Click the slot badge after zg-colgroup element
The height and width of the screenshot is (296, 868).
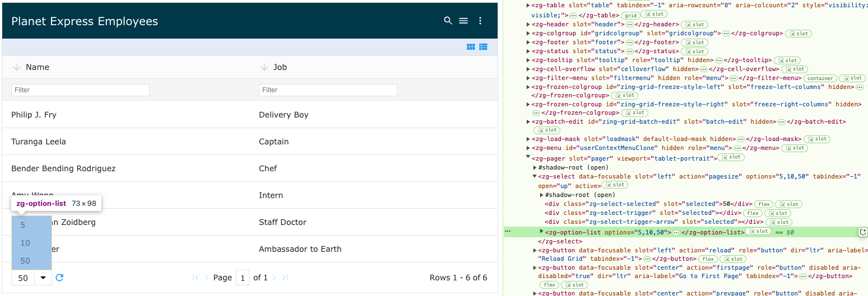pos(799,34)
